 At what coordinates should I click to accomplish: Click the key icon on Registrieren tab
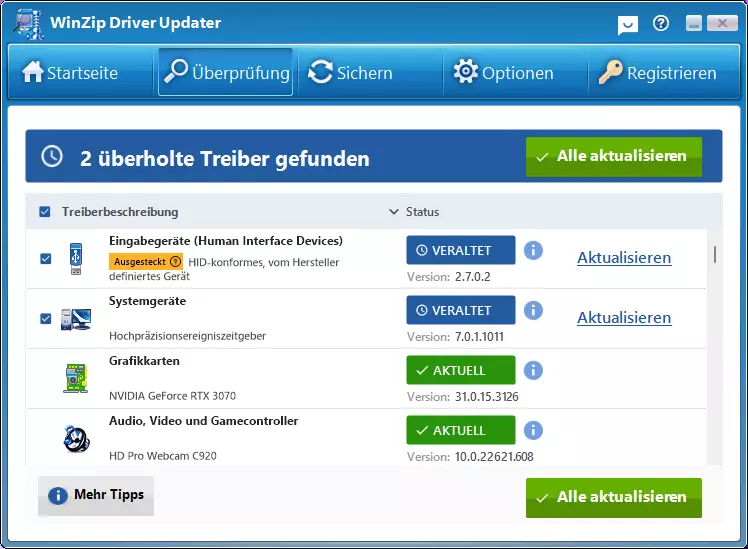(x=611, y=72)
